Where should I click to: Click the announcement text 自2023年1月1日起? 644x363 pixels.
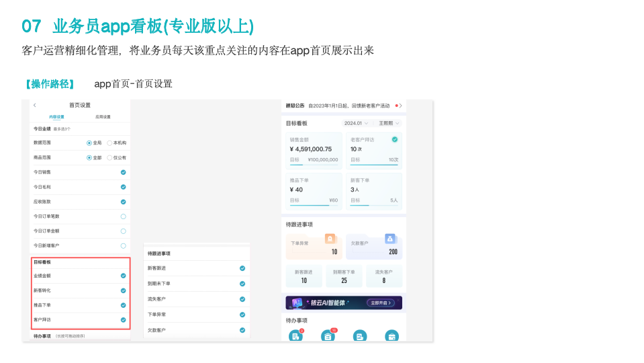click(349, 106)
